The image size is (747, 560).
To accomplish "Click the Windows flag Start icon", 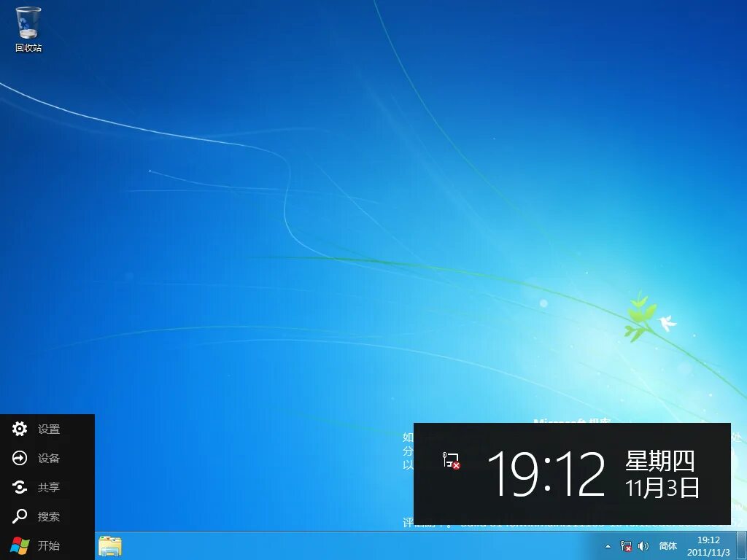I will 20,545.
